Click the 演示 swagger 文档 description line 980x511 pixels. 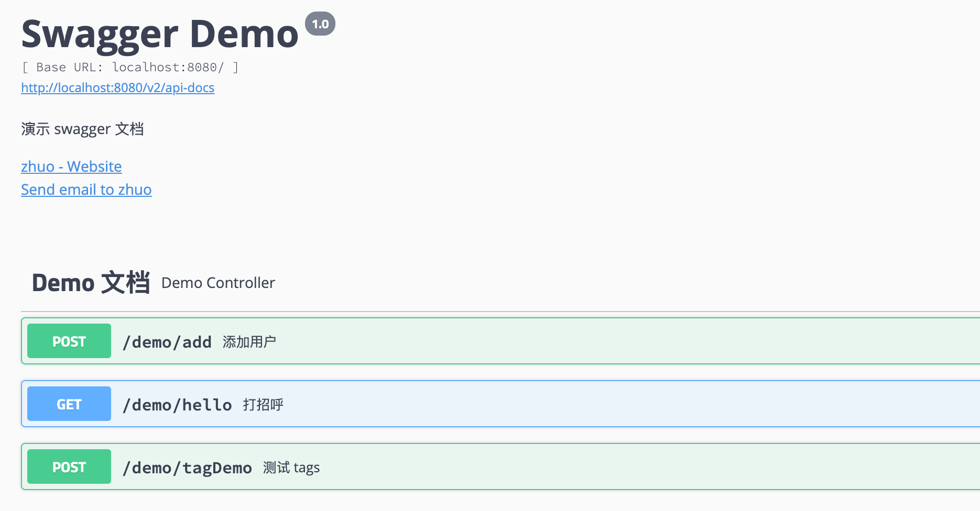pyautogui.click(x=82, y=129)
